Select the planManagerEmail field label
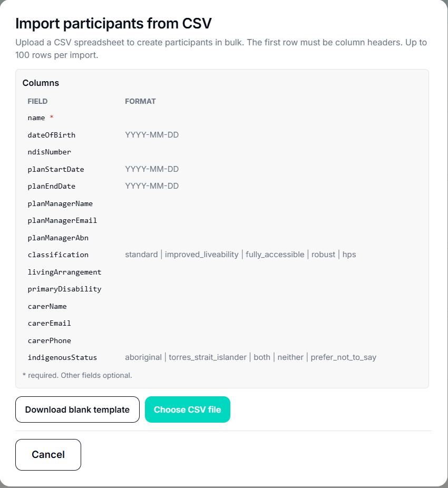448x488 pixels. pyautogui.click(x=62, y=220)
